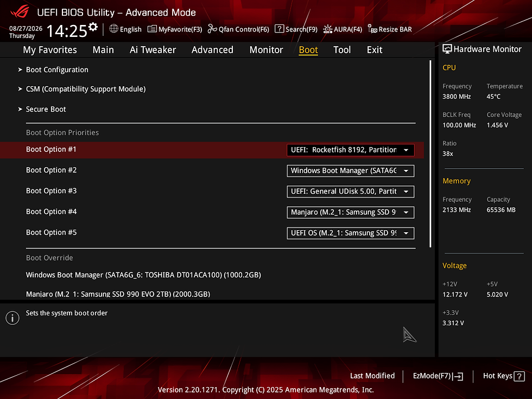Viewport: 532px width, 399px height.
Task: Switch to Monitor tab
Action: point(267,50)
